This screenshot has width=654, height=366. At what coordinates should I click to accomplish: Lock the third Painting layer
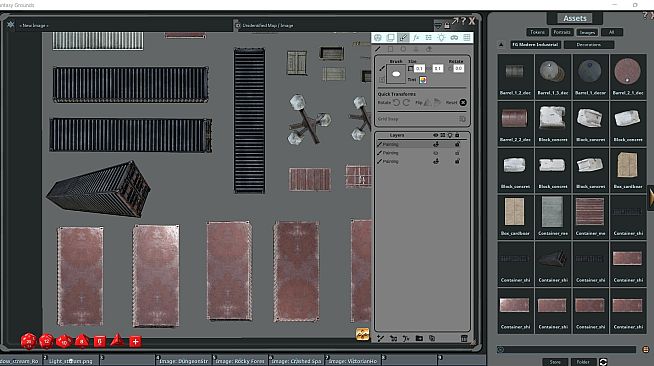click(458, 161)
